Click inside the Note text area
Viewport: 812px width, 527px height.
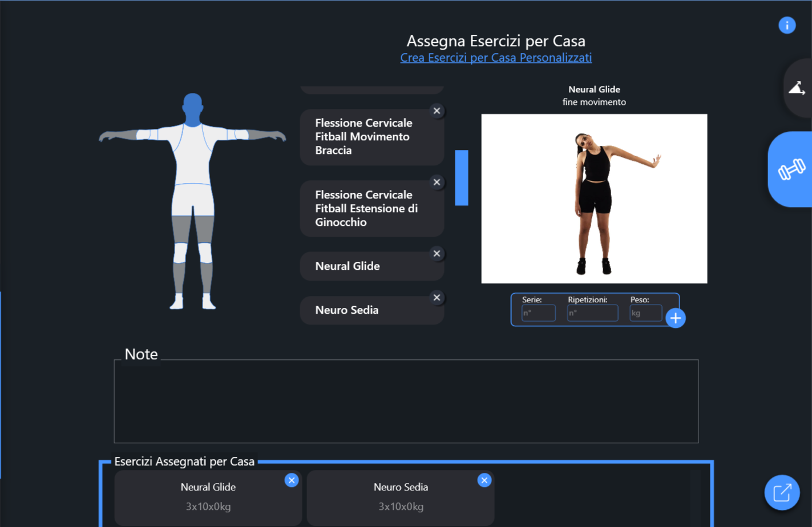pyautogui.click(x=406, y=402)
